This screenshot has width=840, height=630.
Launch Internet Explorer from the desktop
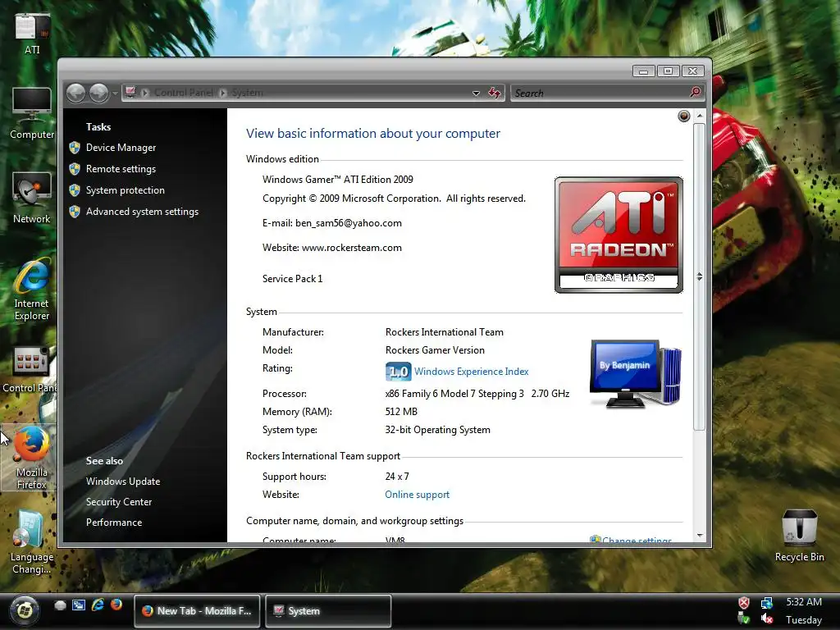pyautogui.click(x=32, y=290)
